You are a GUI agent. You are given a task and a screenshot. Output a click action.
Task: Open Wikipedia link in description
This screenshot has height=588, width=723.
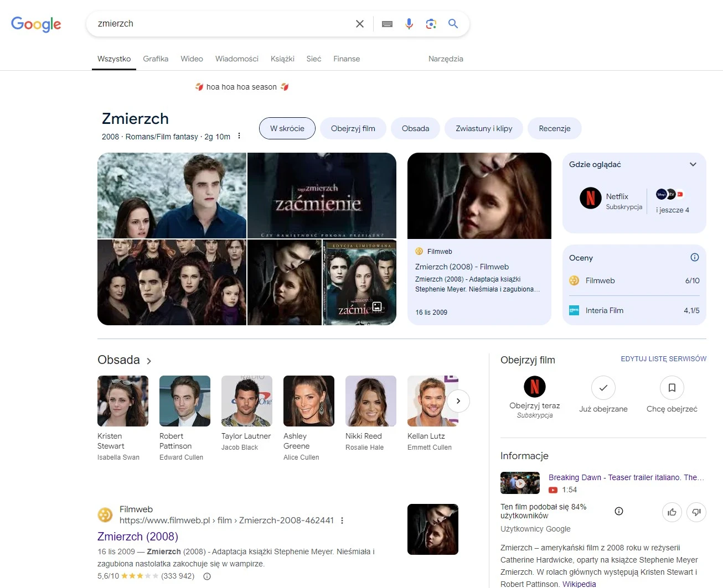click(579, 584)
